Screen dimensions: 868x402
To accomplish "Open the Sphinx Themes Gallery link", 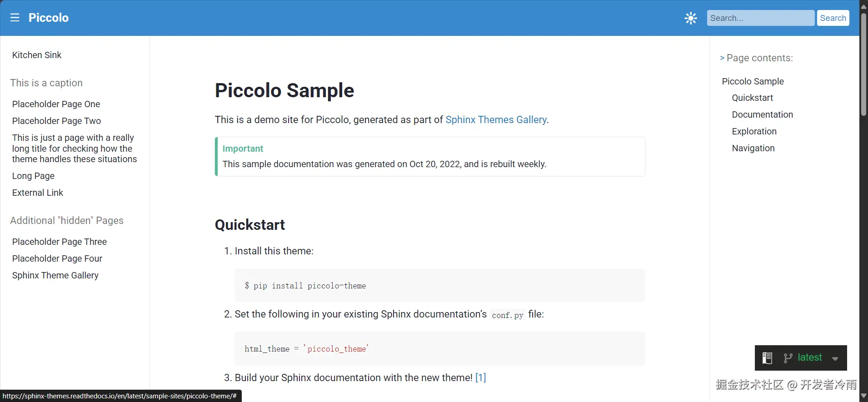I will coord(496,119).
